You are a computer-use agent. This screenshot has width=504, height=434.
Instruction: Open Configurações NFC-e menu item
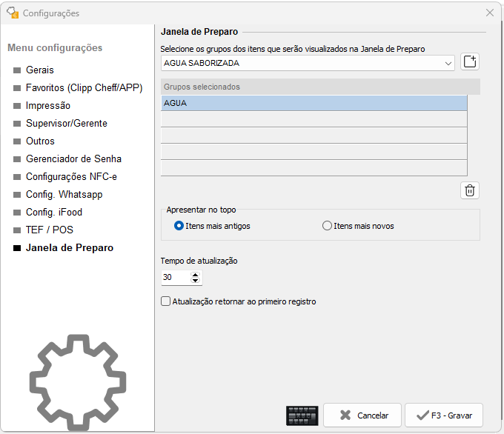pos(71,176)
